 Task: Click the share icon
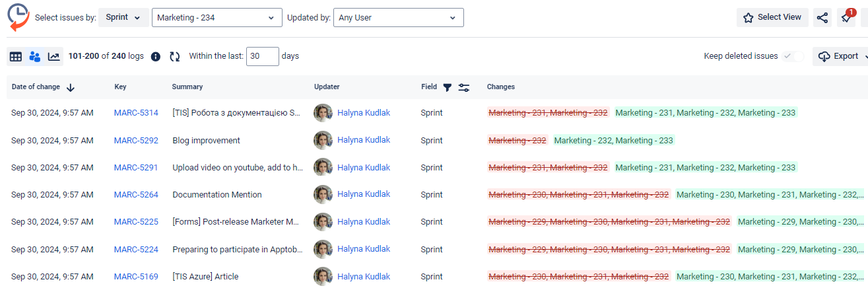(822, 18)
